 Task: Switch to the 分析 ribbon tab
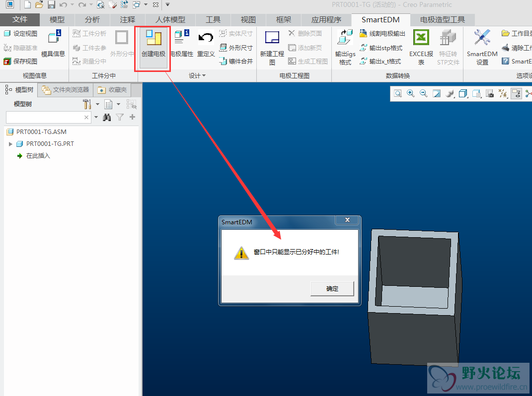click(92, 20)
